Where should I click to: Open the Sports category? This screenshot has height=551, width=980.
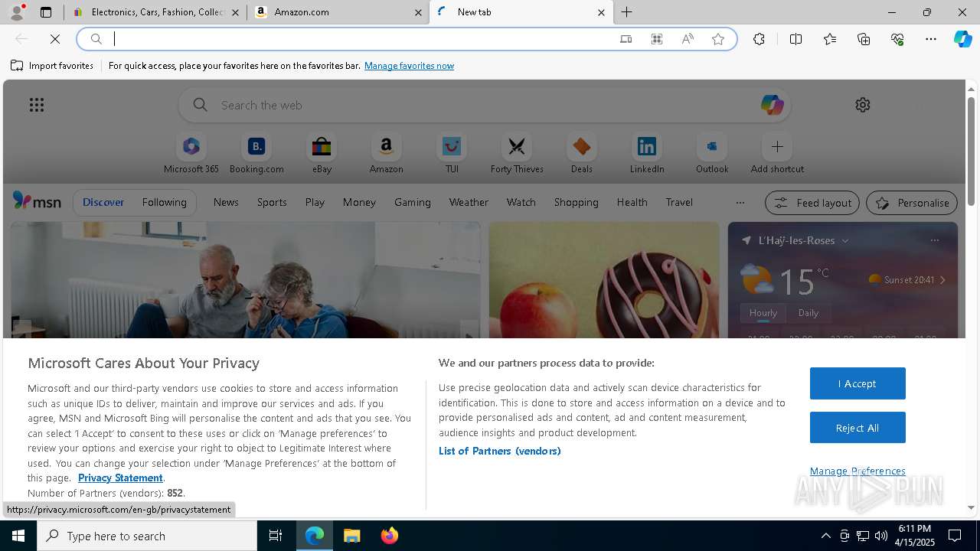click(272, 202)
